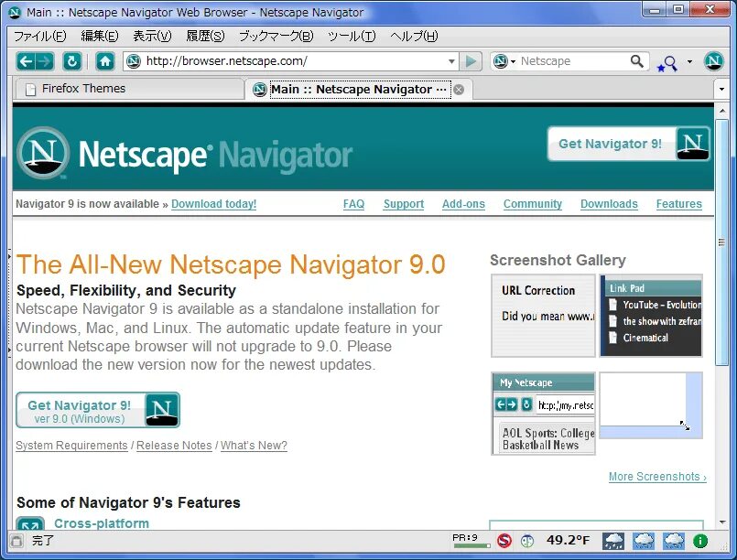Image resolution: width=737 pixels, height=560 pixels.
Task: Open the Downloads link
Action: 609,204
